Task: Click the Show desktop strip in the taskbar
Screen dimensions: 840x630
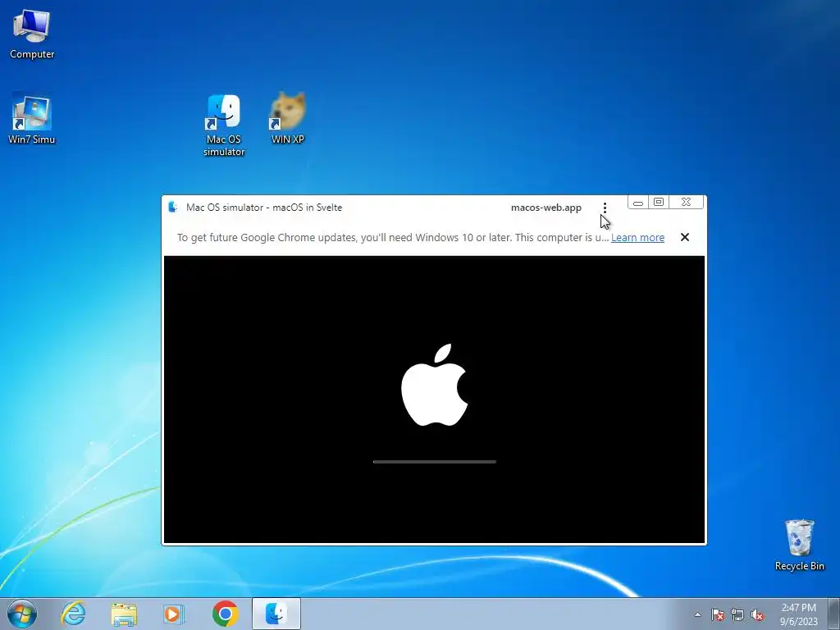Action: [834, 614]
